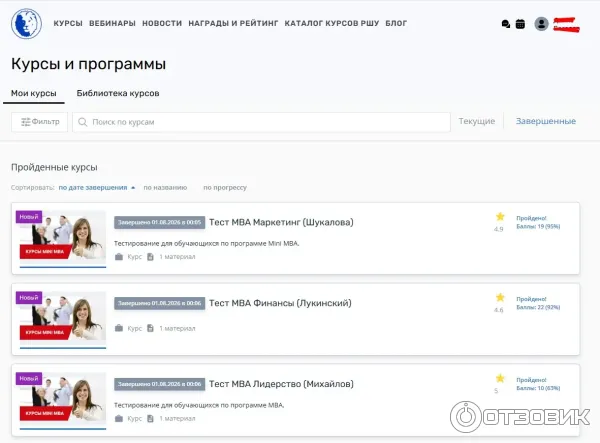Click '1 материал' in Финансы card
600x443 pixels.
(177, 328)
